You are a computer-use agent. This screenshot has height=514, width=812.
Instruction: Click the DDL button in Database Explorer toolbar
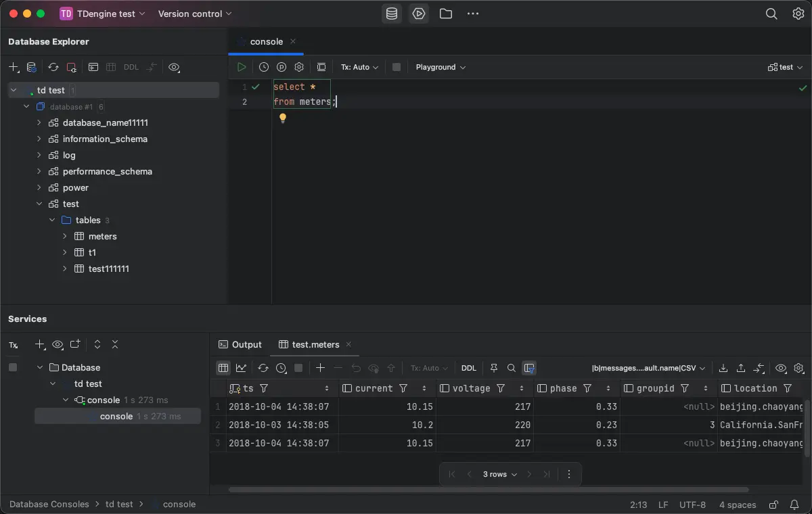coord(131,67)
